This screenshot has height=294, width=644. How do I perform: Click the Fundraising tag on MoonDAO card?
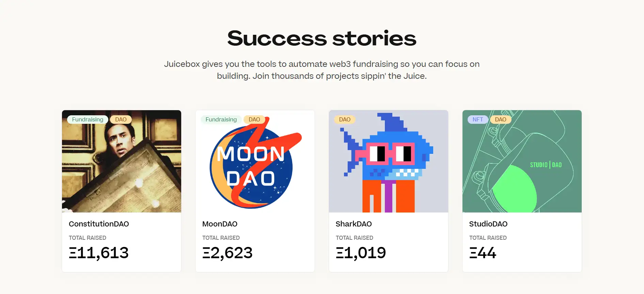(221, 119)
